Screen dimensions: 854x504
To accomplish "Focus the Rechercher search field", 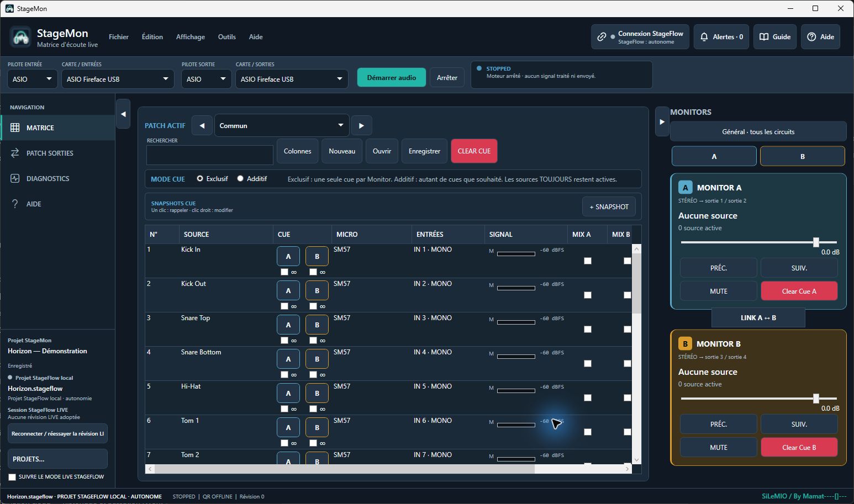I will [x=210, y=155].
